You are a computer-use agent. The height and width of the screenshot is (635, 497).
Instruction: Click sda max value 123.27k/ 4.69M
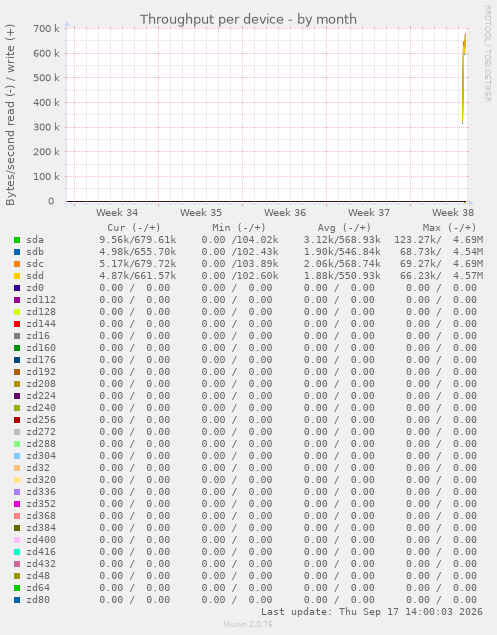pyautogui.click(x=439, y=240)
